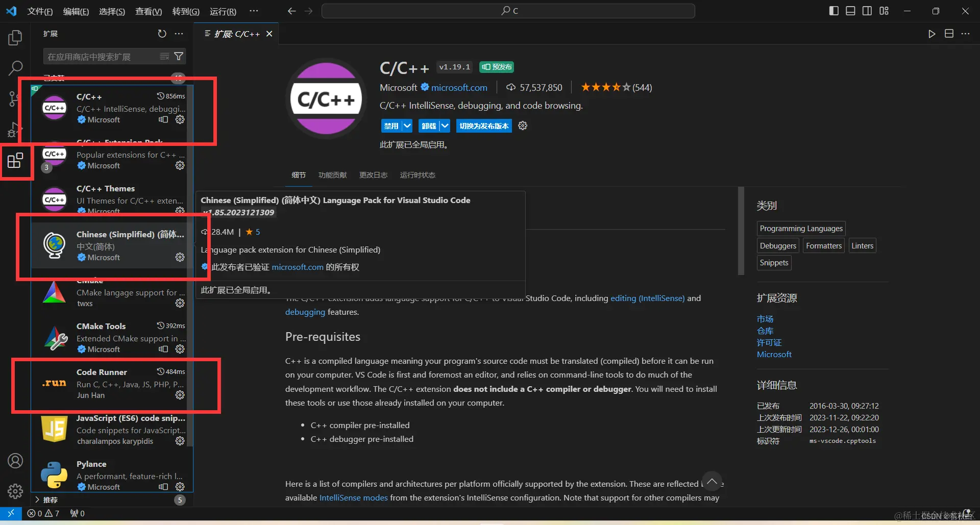Image resolution: width=980 pixels, height=525 pixels.
Task: Click the 切换为发布版本 button
Action: coord(484,126)
